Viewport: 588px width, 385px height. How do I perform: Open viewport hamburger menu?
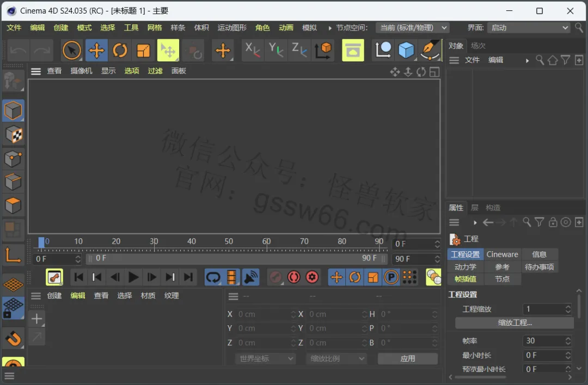[35, 71]
